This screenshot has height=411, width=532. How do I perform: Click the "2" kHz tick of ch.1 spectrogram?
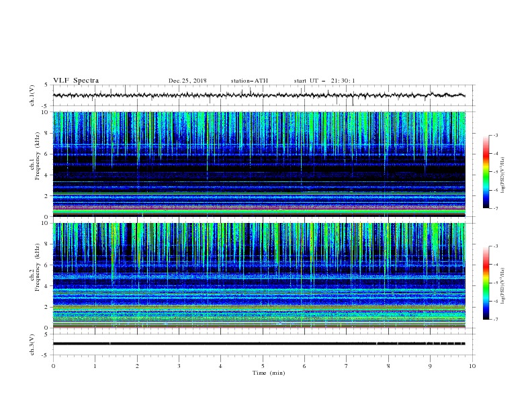click(47, 196)
